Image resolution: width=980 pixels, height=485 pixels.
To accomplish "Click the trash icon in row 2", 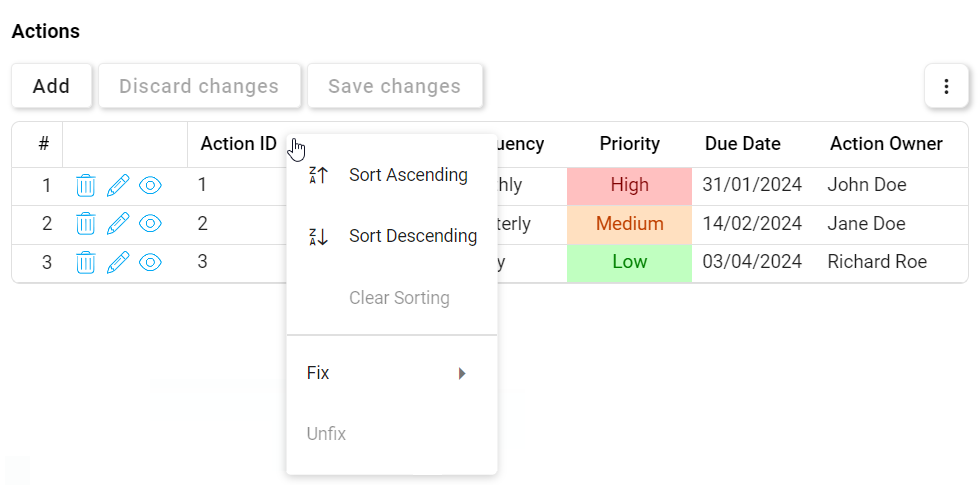I will [x=86, y=224].
